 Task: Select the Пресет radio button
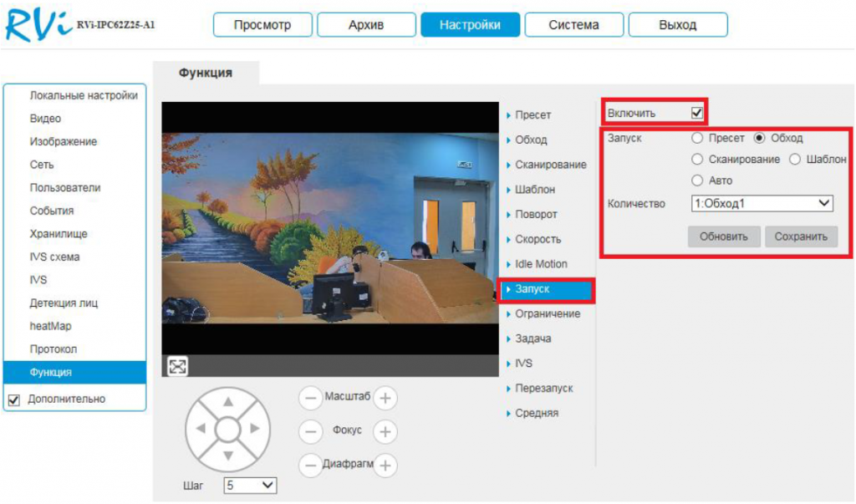(697, 138)
